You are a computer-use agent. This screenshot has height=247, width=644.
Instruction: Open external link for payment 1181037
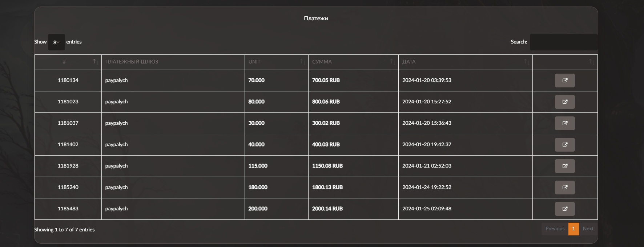pyautogui.click(x=564, y=123)
